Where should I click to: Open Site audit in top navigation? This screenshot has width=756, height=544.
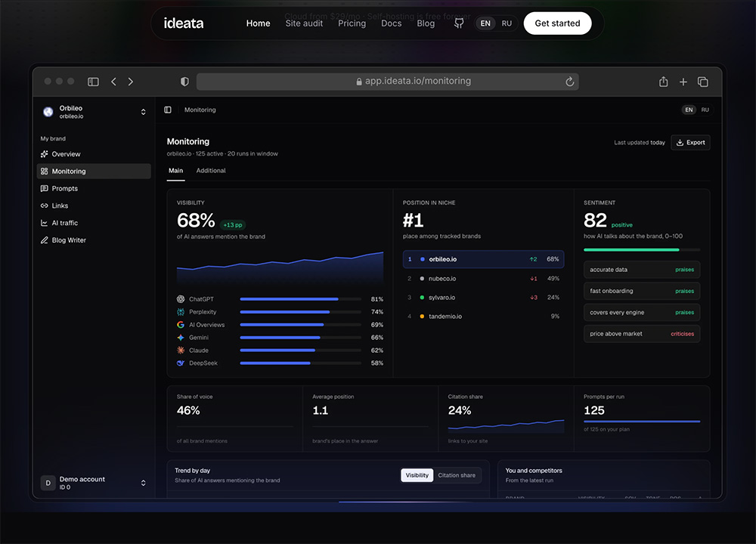pyautogui.click(x=304, y=23)
